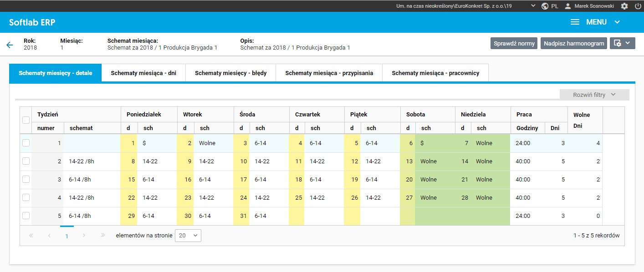Go to the first page arrow
The width and height of the screenshot is (644, 272).
click(x=31, y=235)
